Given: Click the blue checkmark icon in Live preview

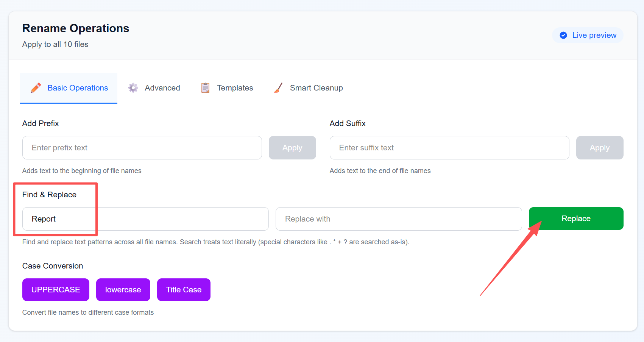Looking at the screenshot, I should click(x=563, y=35).
